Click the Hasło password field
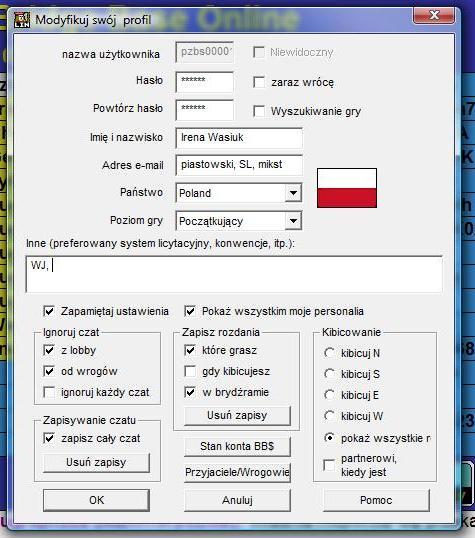Screen dimensions: 475x538 pyautogui.click(x=205, y=82)
